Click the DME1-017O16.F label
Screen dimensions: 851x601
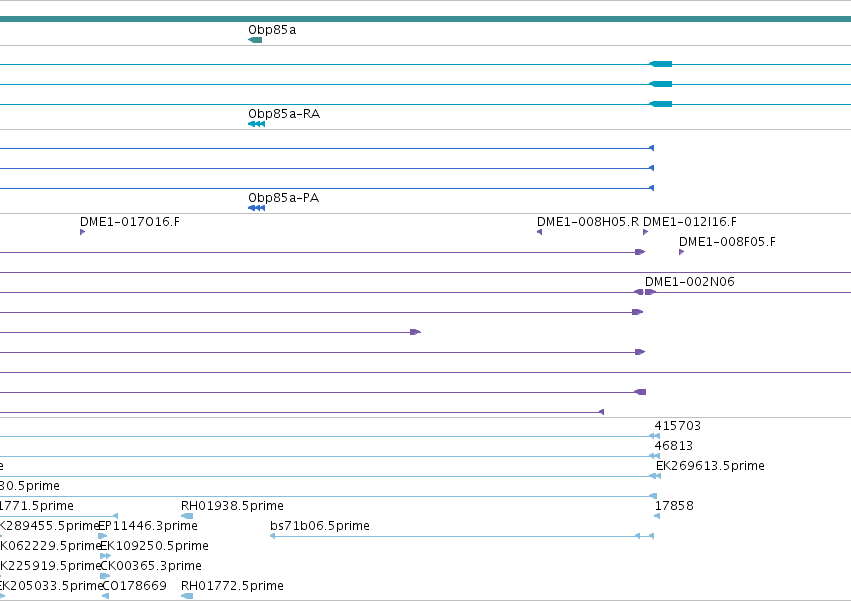[130, 222]
